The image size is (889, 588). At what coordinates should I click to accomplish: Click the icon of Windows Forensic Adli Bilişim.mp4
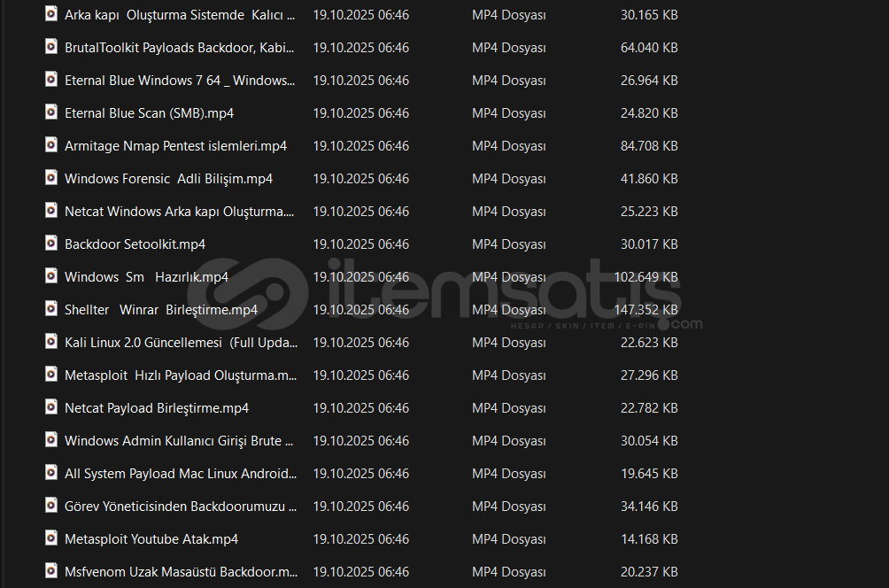51,177
